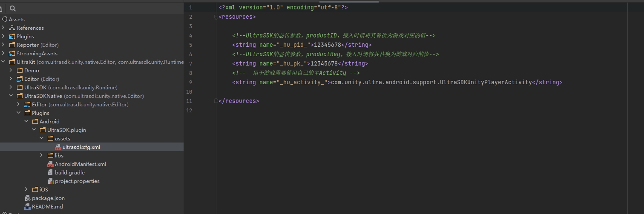Click the _hu_pk_ attribute name
Image resolution: width=644 pixels, height=214 pixels.
coord(292,64)
